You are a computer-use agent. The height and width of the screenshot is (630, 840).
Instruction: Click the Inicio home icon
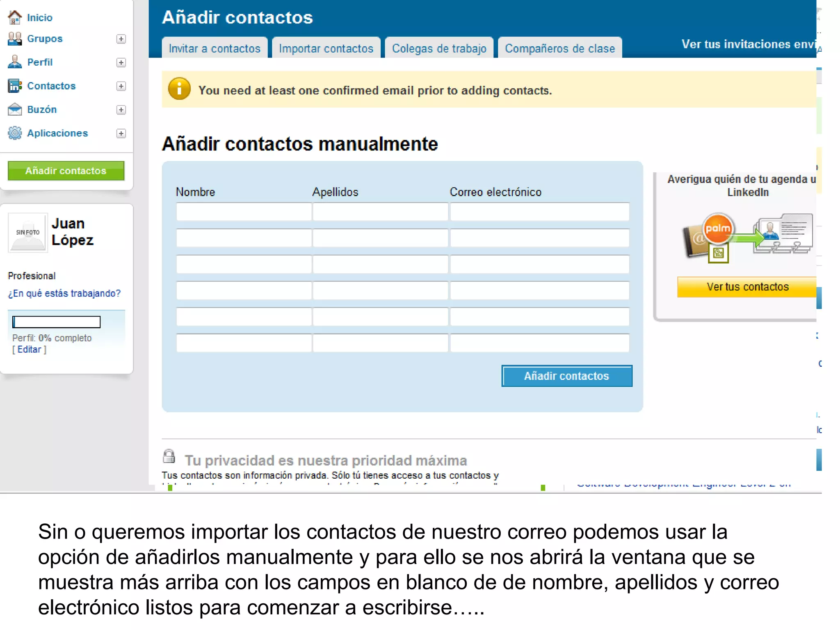pos(15,17)
